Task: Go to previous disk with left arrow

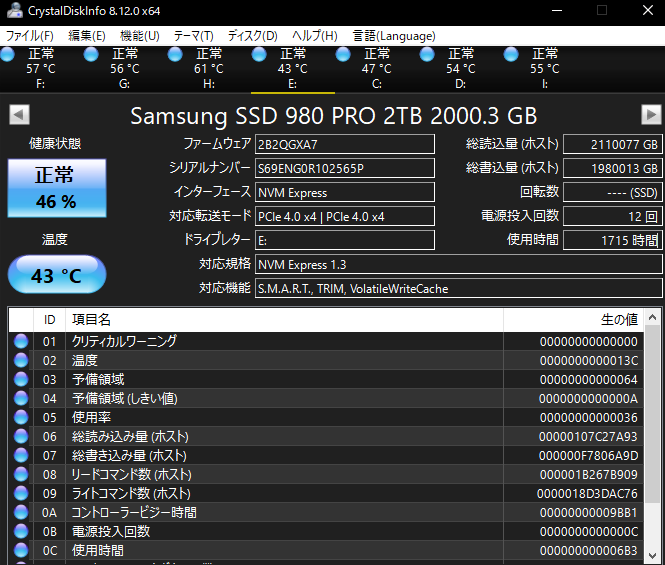Action: (x=20, y=115)
